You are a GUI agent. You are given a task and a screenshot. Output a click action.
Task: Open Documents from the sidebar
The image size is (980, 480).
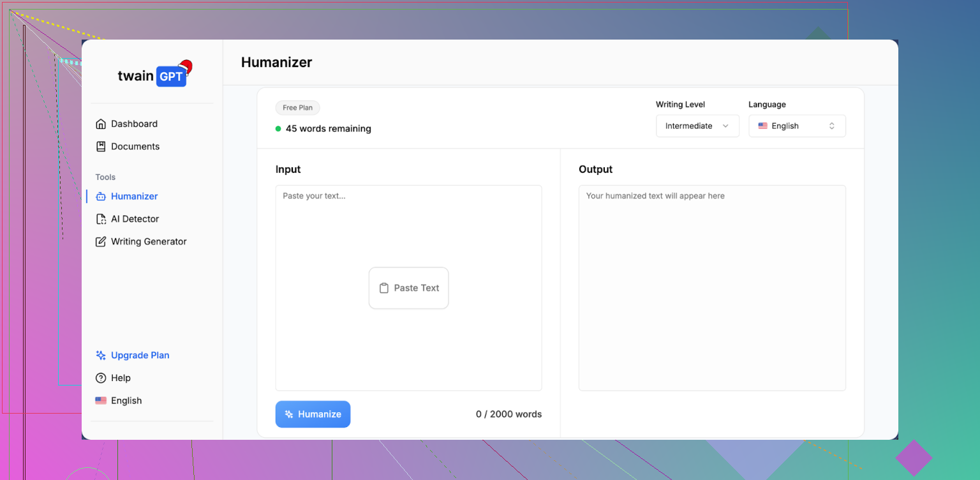click(135, 147)
